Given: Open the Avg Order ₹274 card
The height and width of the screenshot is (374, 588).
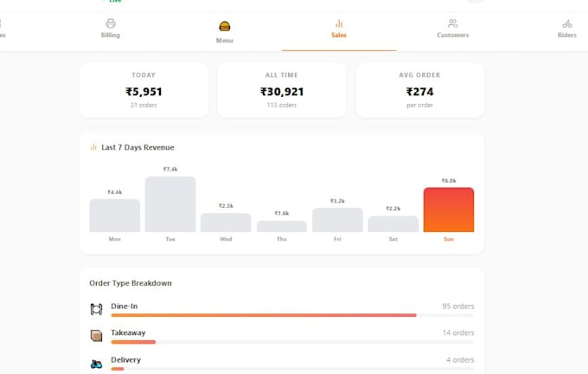Looking at the screenshot, I should tap(419, 90).
